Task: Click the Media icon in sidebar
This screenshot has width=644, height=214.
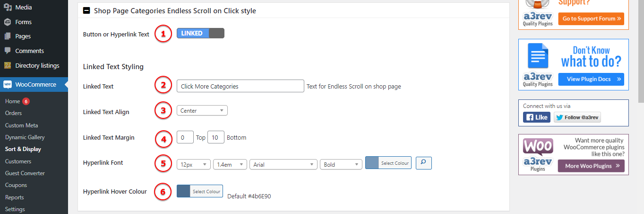Action: tap(8, 8)
